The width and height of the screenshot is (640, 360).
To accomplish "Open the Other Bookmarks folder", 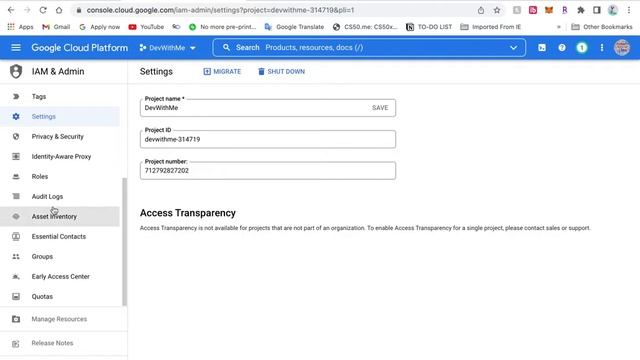I will (602, 27).
